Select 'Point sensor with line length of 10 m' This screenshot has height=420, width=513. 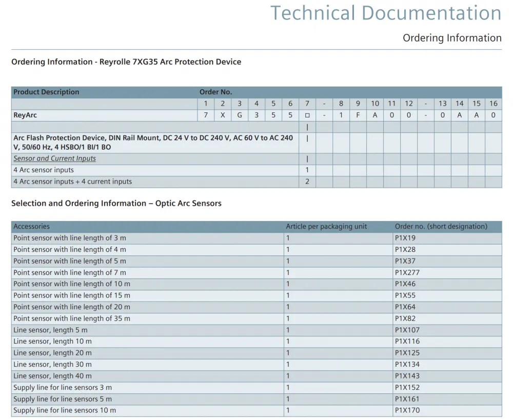pyautogui.click(x=72, y=284)
